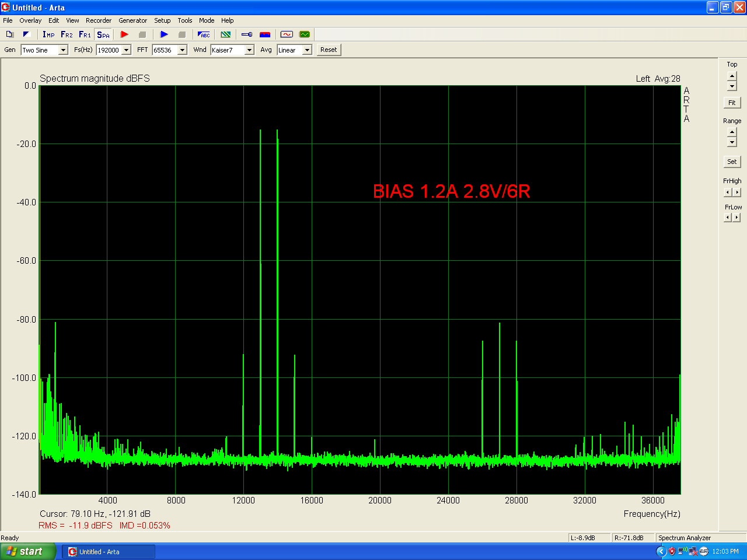
Task: Open the Edit menu
Action: [54, 20]
